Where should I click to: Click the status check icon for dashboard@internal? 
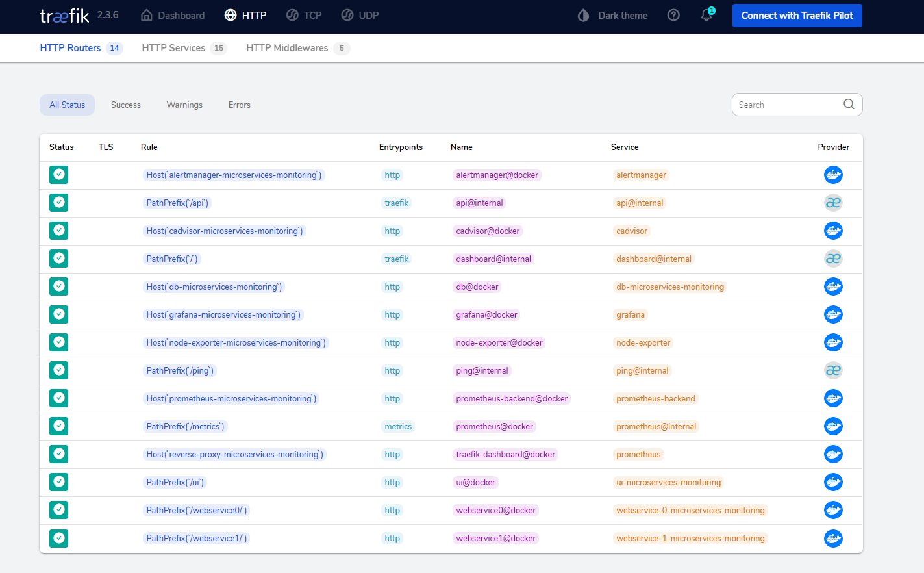click(x=59, y=259)
